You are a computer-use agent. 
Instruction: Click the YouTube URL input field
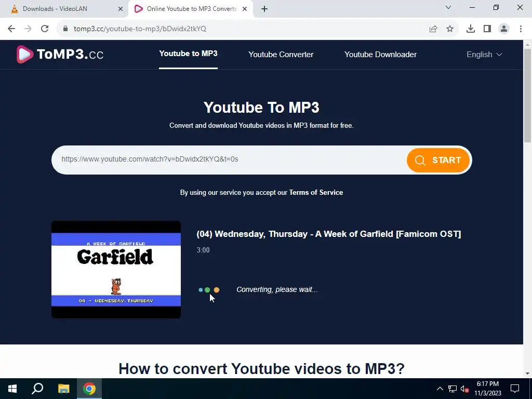coord(229,159)
